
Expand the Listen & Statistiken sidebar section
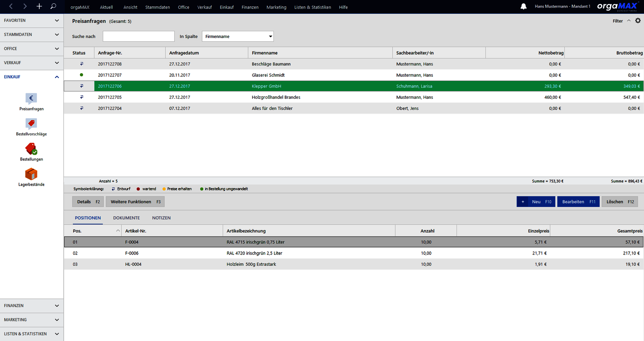[32, 334]
